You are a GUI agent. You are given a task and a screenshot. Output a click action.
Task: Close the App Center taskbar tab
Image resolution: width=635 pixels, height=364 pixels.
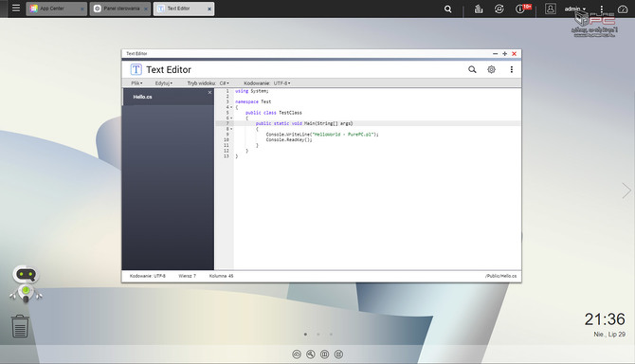[82, 9]
